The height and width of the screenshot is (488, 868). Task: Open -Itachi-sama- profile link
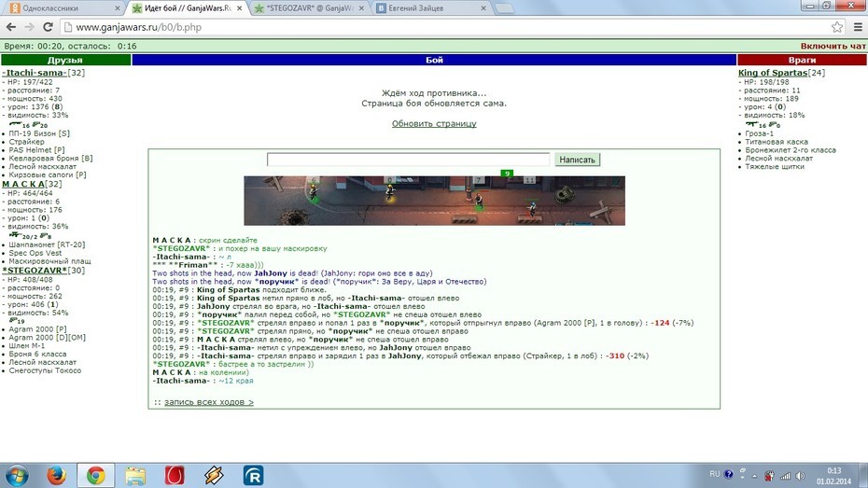tap(35, 73)
